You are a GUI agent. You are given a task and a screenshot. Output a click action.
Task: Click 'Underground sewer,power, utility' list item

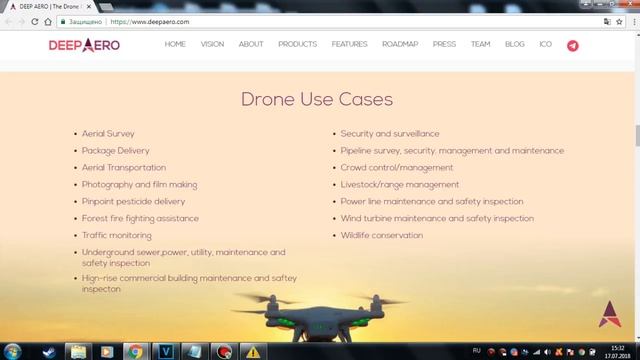[184, 258]
